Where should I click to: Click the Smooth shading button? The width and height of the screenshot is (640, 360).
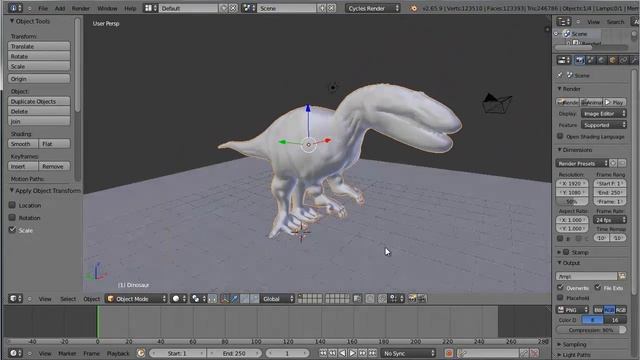pyautogui.click(x=23, y=144)
